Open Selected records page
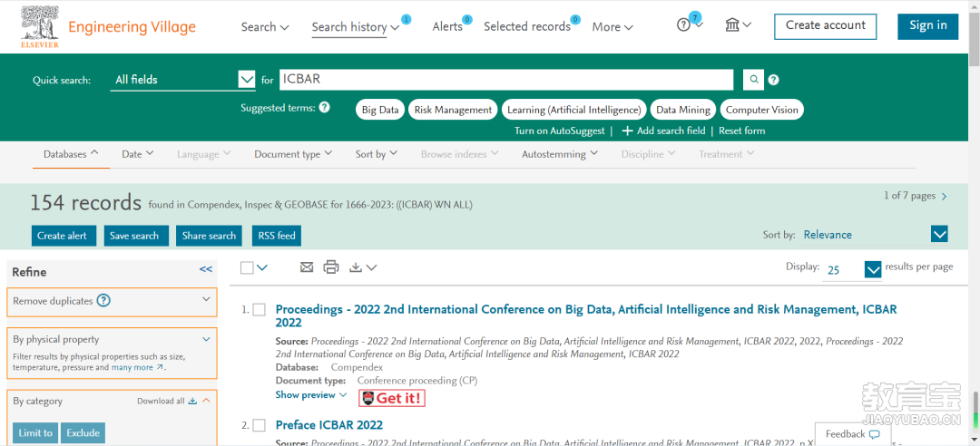 pos(527,26)
